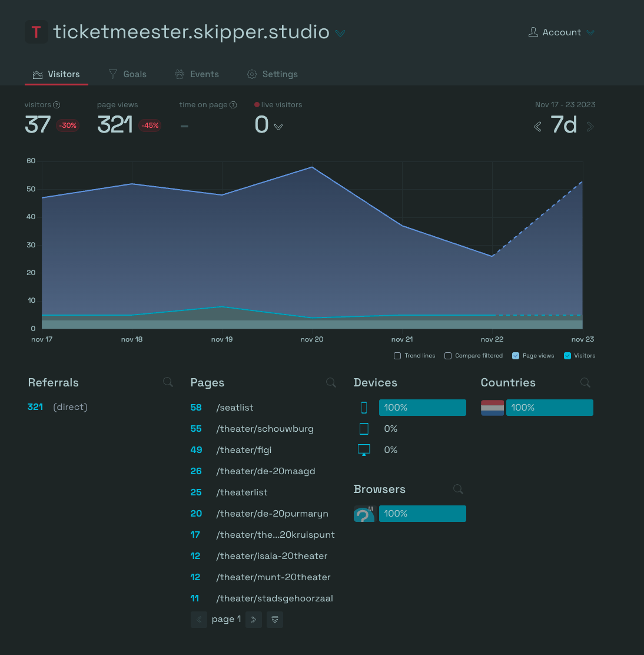Select the (direct) referral entry
Image resolution: width=644 pixels, height=655 pixels.
click(70, 407)
